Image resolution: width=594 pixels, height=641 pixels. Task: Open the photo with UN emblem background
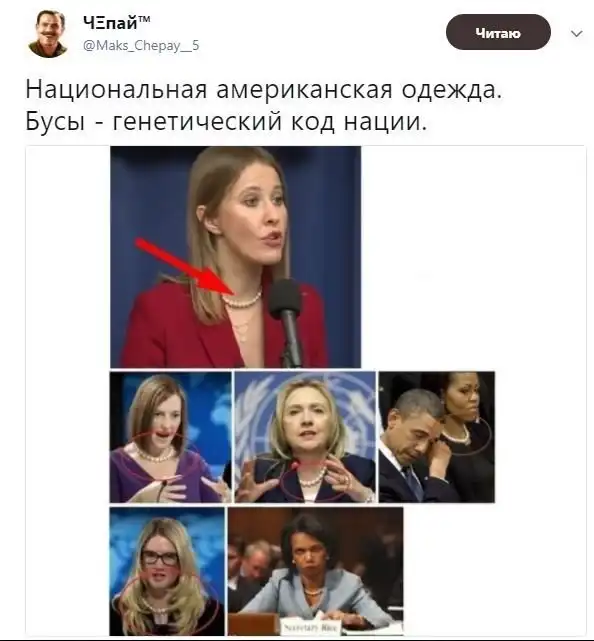tap(305, 437)
